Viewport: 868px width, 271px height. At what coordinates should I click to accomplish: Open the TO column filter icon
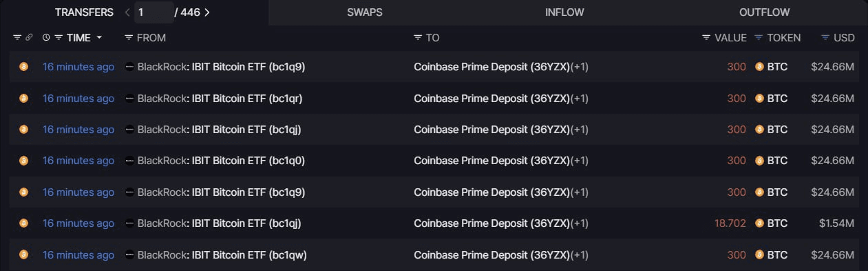click(418, 38)
